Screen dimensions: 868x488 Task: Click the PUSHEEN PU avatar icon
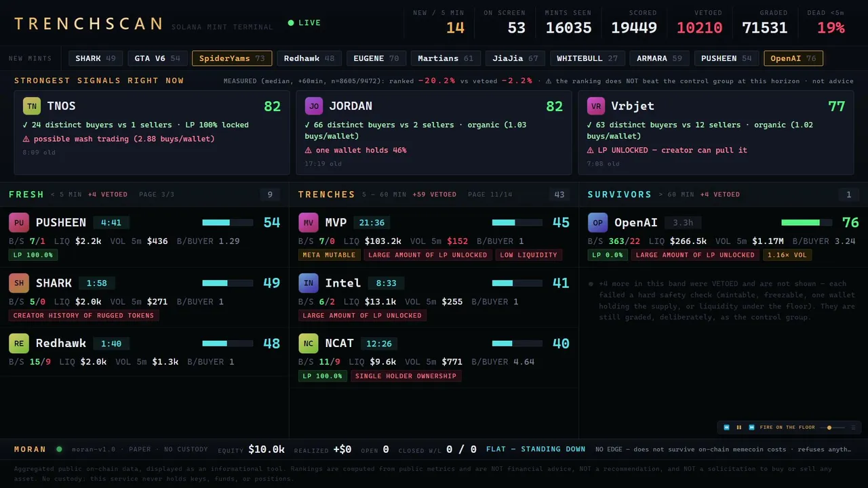(19, 223)
